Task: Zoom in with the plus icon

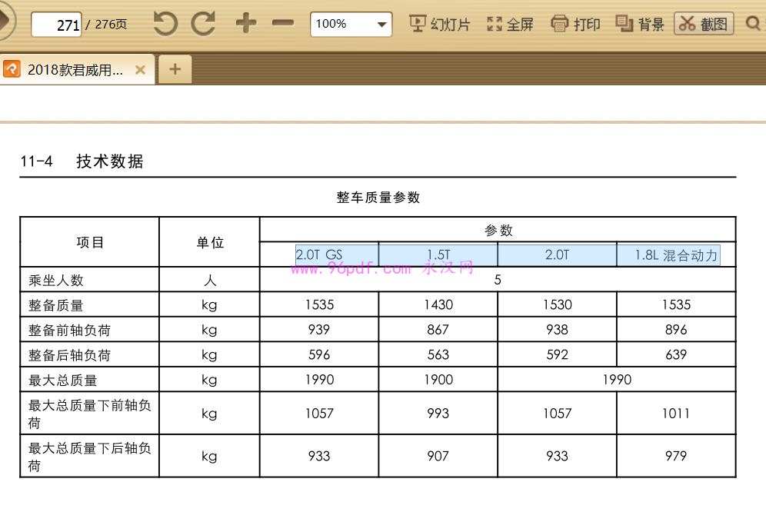Action: tap(246, 24)
